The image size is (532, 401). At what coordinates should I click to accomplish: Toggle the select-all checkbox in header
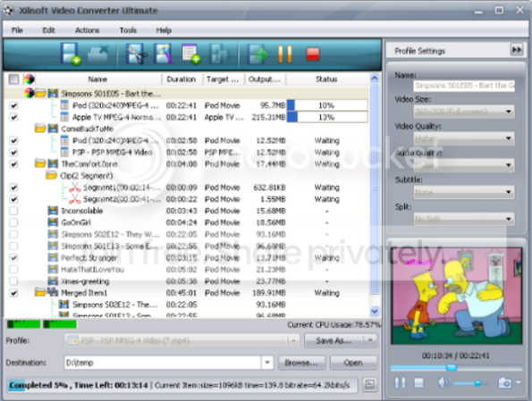point(13,79)
